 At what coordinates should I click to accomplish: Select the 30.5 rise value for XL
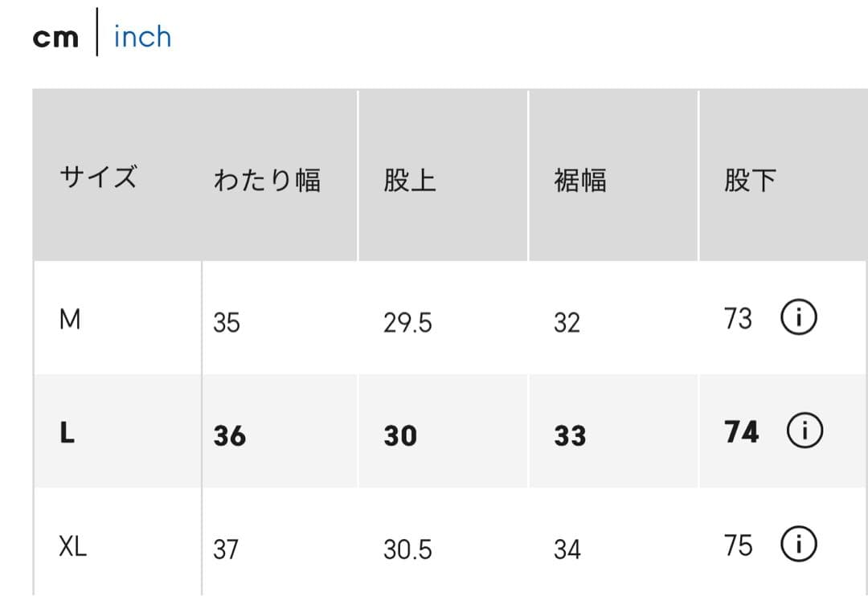407,550
